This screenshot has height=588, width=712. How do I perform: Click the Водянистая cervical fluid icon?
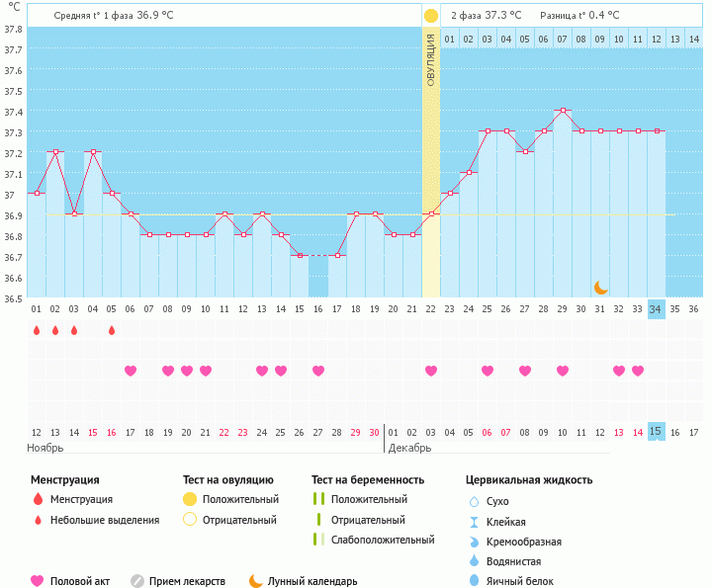tap(474, 561)
